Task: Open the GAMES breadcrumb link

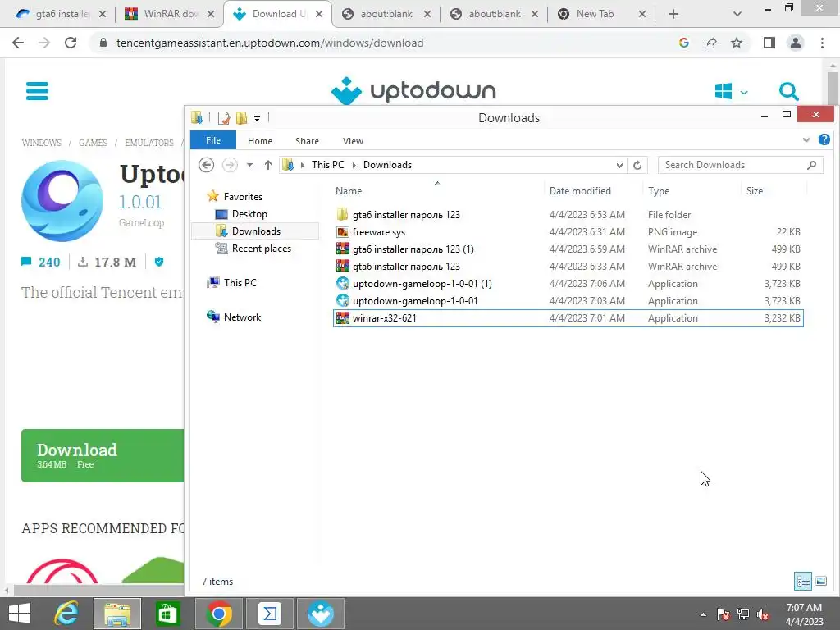Action: (x=93, y=143)
